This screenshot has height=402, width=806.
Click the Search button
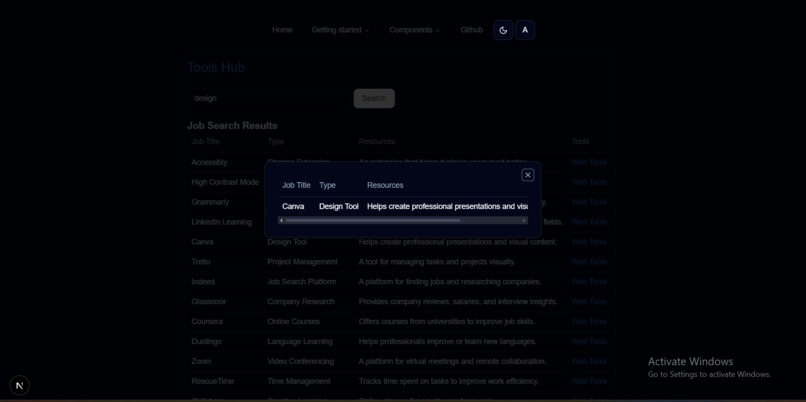pos(374,98)
